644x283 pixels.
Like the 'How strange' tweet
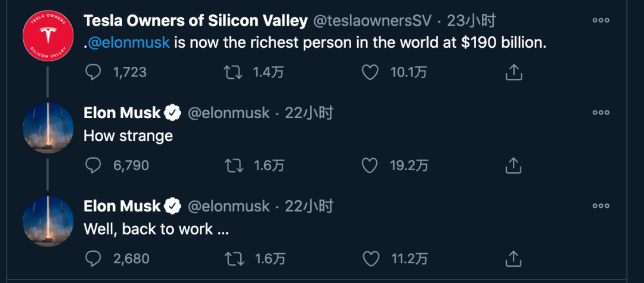[370, 166]
